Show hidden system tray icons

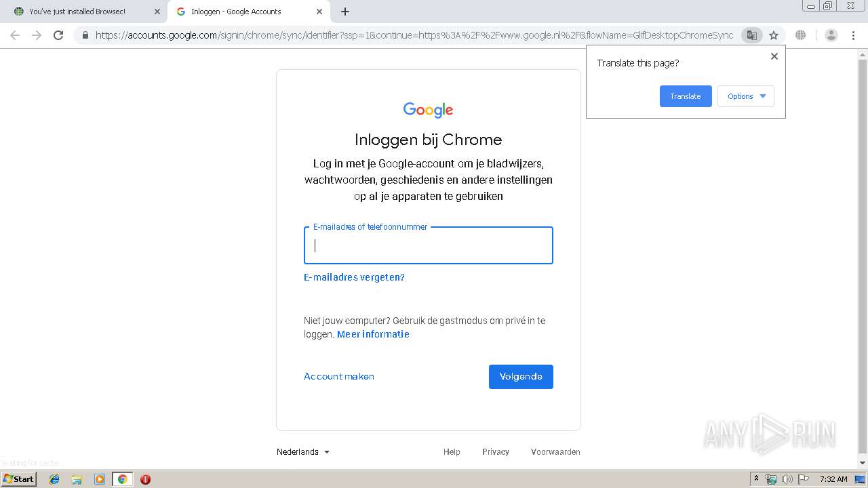756,479
